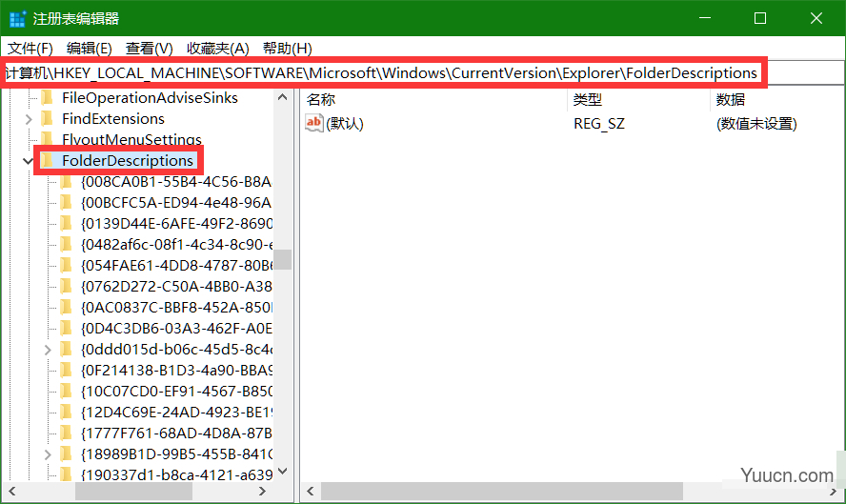Select the FindExtensions key
This screenshot has width=846, height=504.
112,119
